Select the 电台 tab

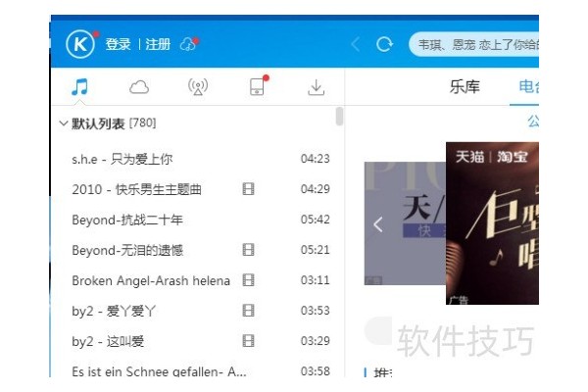529,86
